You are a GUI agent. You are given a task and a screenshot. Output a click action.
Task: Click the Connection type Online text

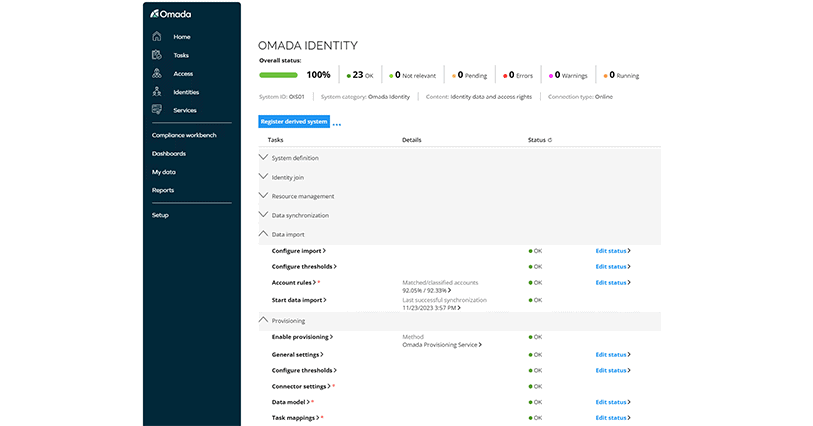pos(580,97)
